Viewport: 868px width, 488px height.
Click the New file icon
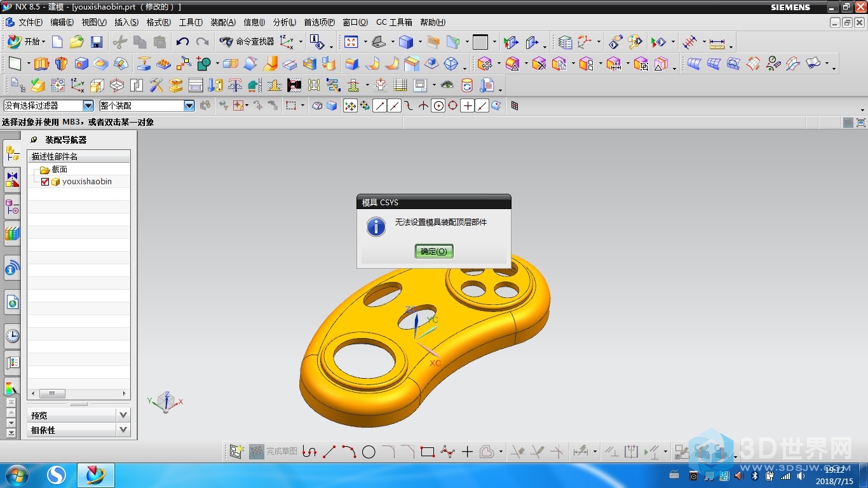[57, 42]
